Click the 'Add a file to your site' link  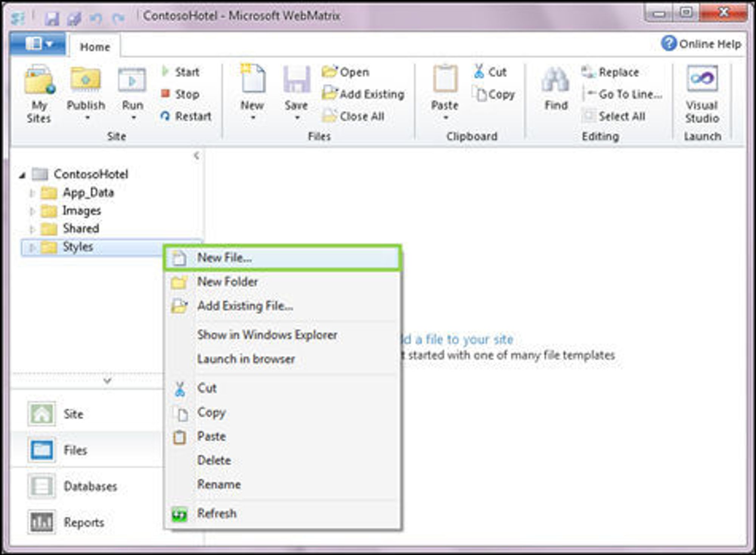point(457,339)
